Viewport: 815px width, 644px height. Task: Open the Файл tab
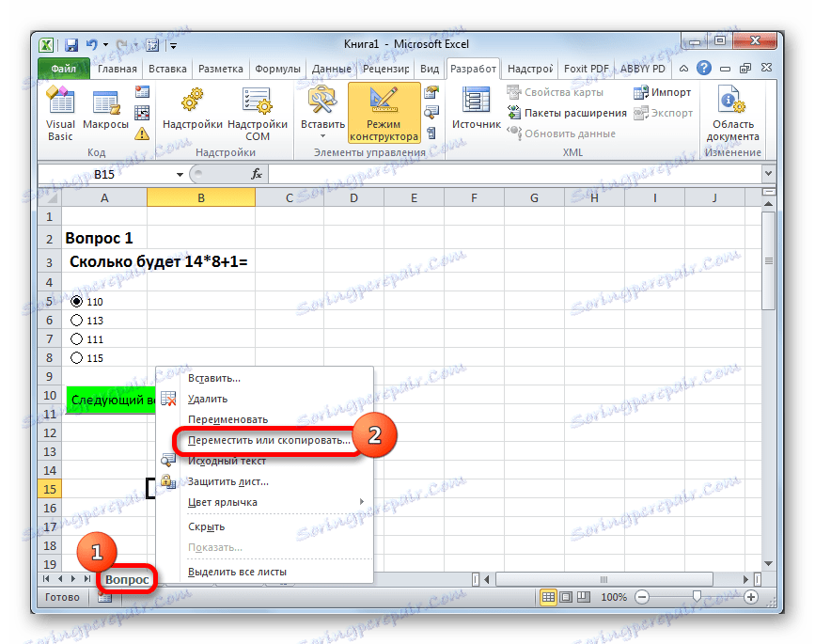(63, 69)
